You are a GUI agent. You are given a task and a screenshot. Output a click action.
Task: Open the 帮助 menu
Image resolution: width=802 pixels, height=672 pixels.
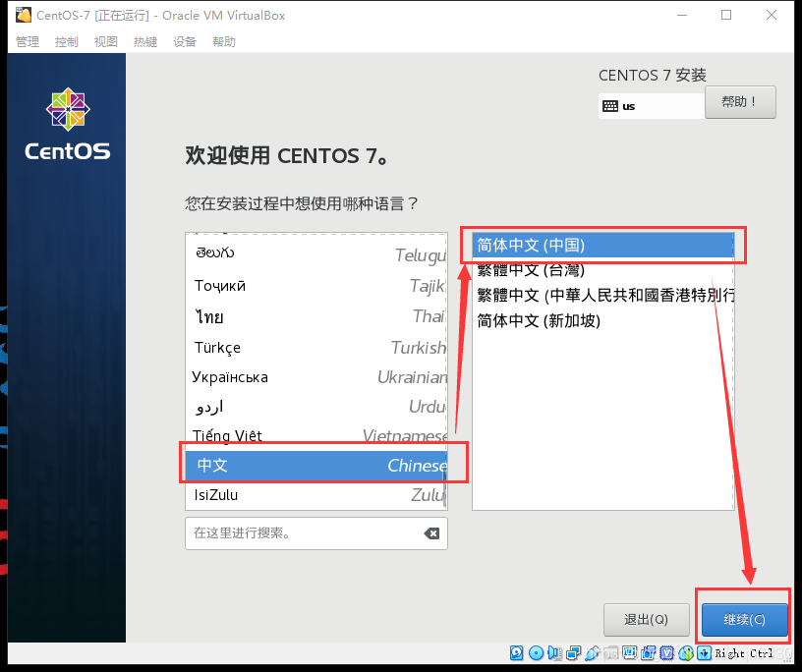224,41
